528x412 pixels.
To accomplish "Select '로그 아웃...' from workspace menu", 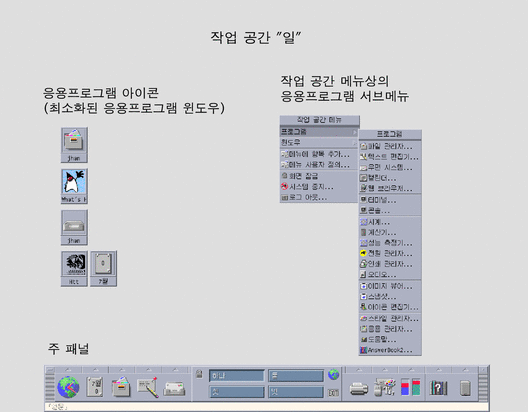I will click(319, 198).
